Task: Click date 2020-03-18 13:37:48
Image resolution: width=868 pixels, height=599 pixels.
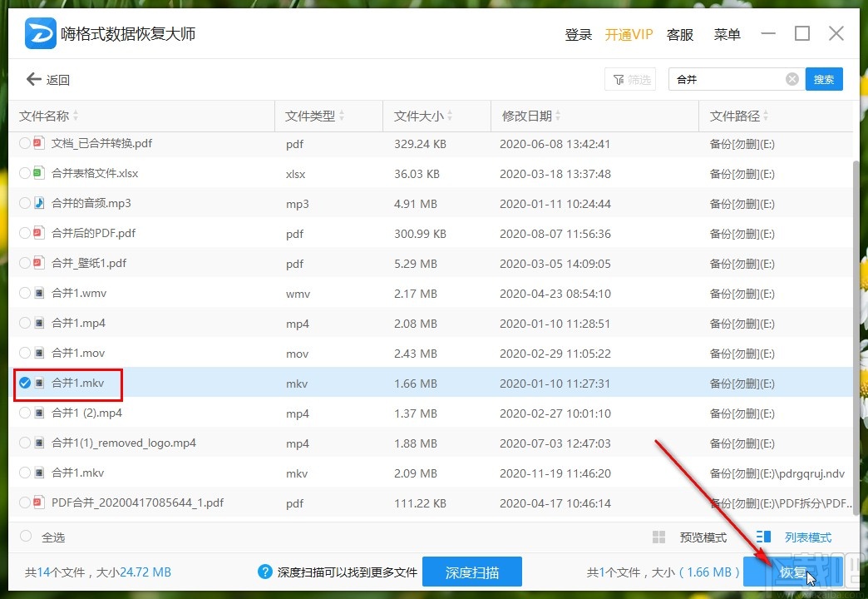Action: tap(555, 173)
